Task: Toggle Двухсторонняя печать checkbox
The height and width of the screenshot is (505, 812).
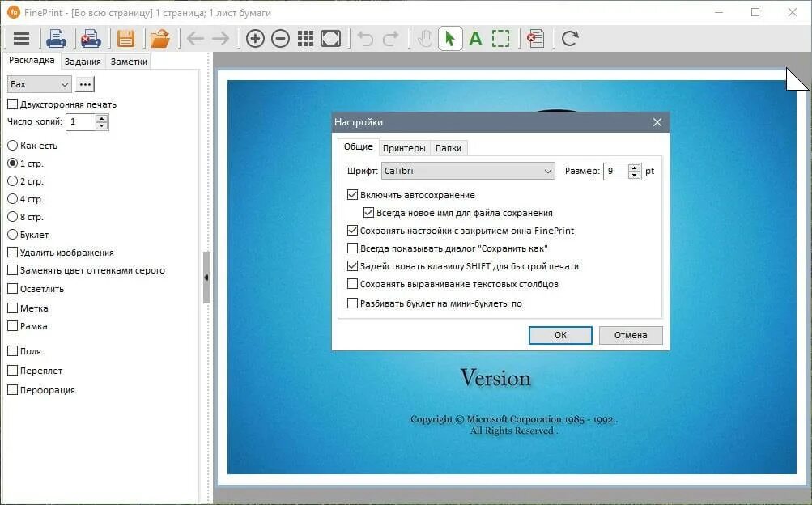Action: click(13, 104)
